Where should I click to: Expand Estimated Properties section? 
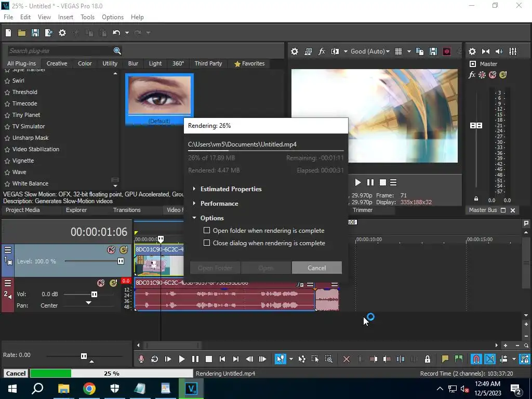click(194, 189)
